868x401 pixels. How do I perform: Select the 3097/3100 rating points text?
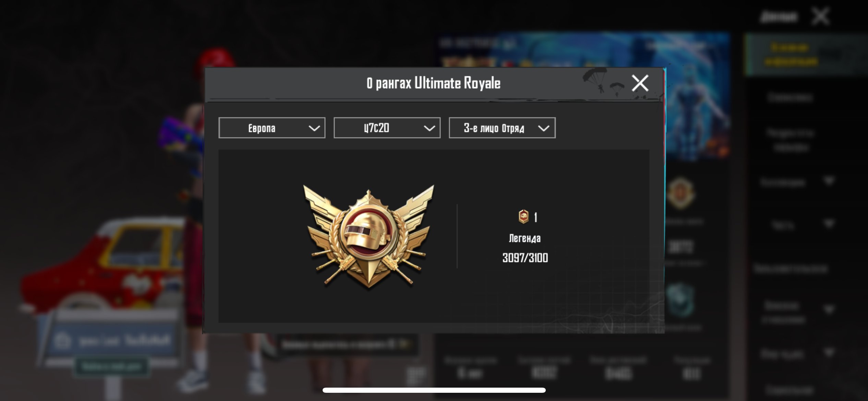pos(525,258)
